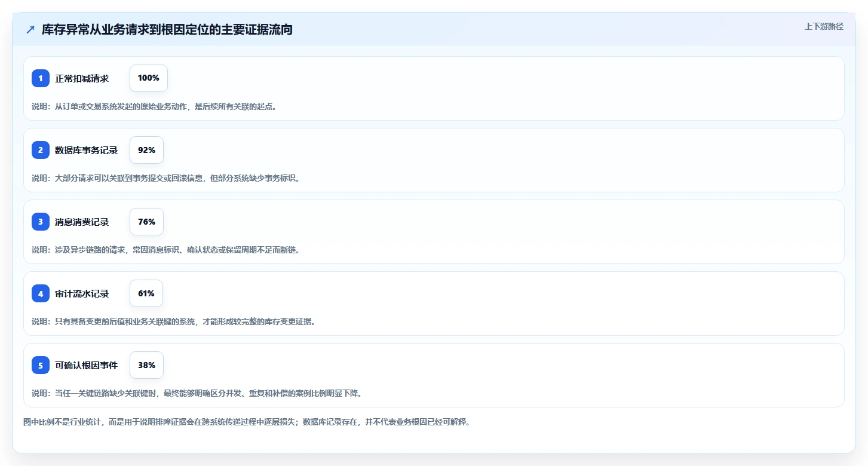Click the description starting with 从订单或交易系统发起
Image resolution: width=868 pixels, height=466 pixels.
click(x=154, y=106)
